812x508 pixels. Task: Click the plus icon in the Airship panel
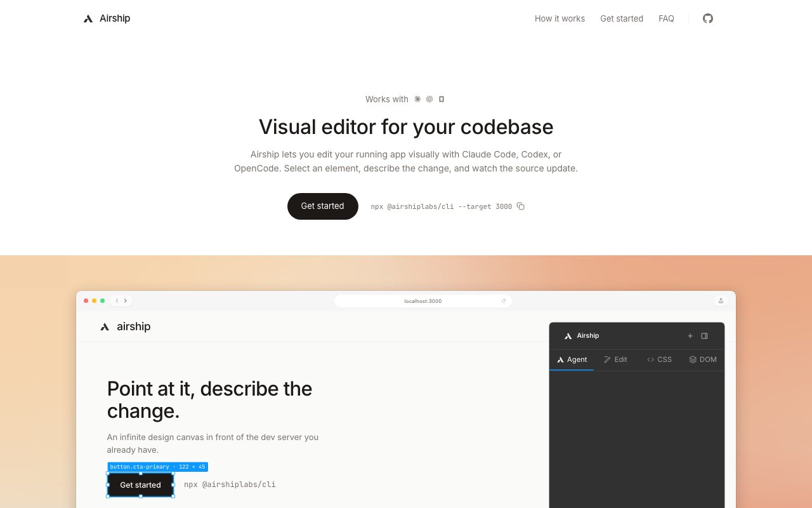(690, 336)
